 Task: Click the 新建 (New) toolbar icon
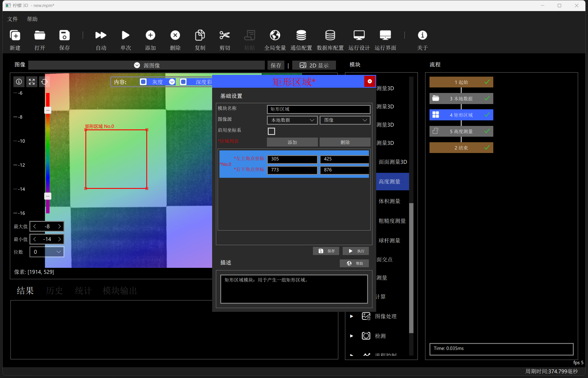(x=15, y=36)
